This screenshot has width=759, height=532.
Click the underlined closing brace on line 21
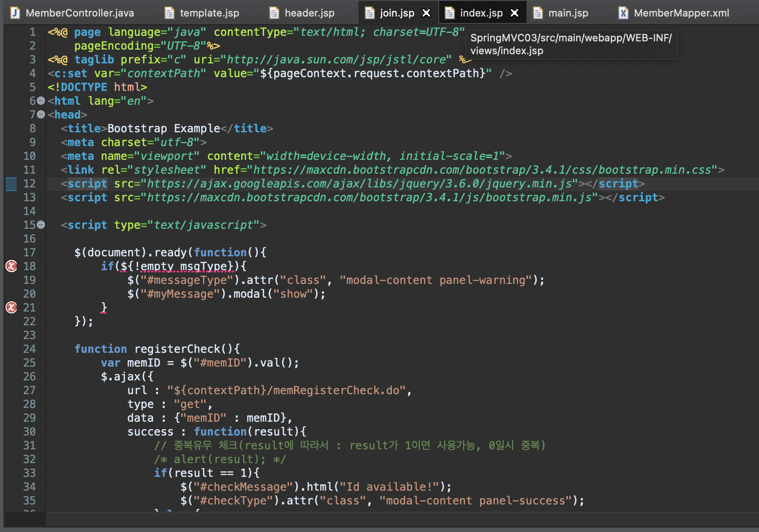(x=104, y=307)
